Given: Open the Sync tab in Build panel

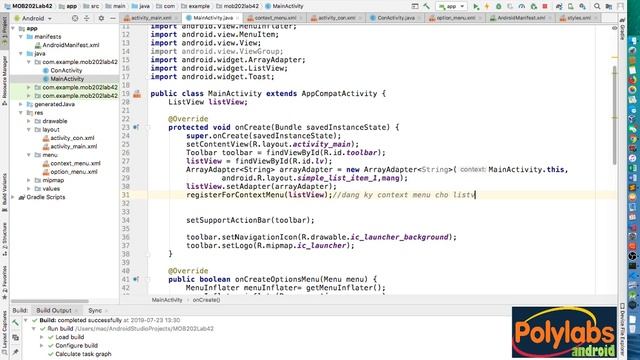Looking at the screenshot, I should pos(95,311).
